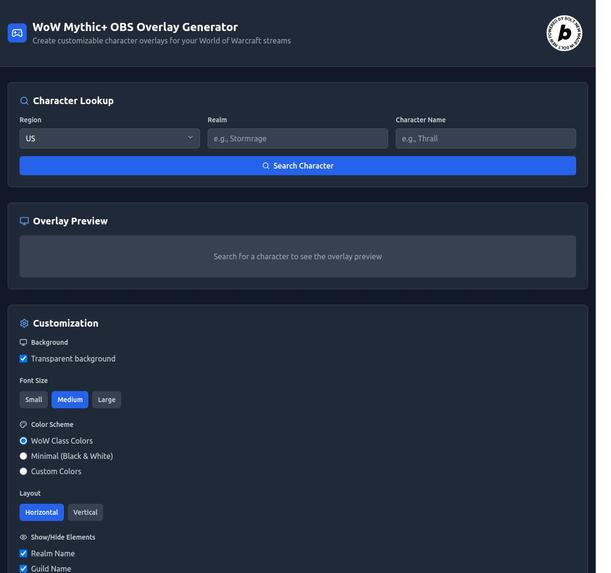Select Custom Colors radio option
Viewport: 611px width, 573px height.
coord(23,471)
